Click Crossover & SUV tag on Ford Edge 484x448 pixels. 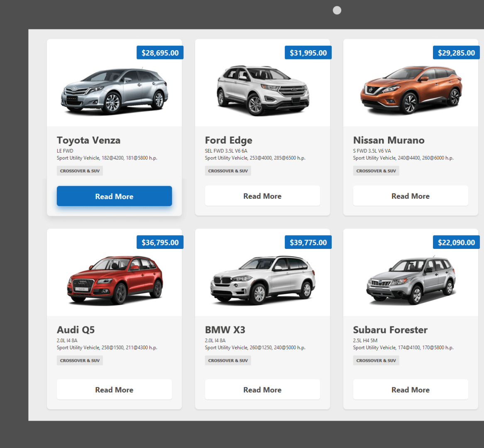click(x=228, y=171)
